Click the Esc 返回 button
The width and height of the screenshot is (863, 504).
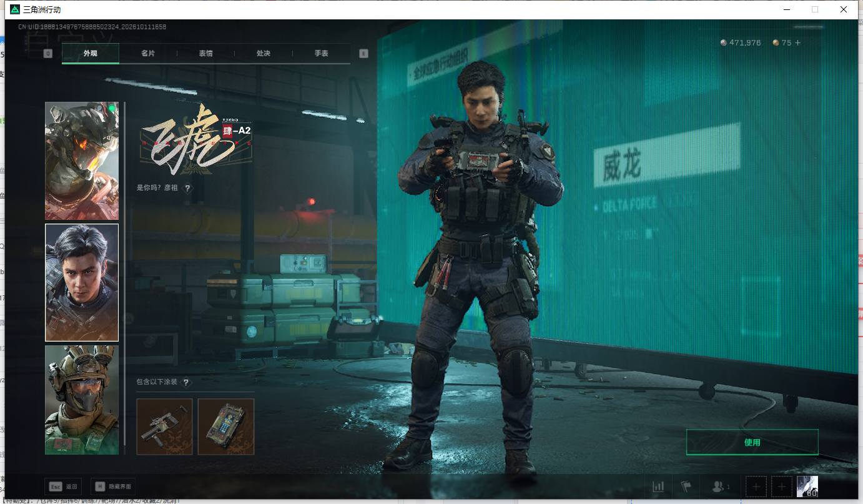point(63,487)
